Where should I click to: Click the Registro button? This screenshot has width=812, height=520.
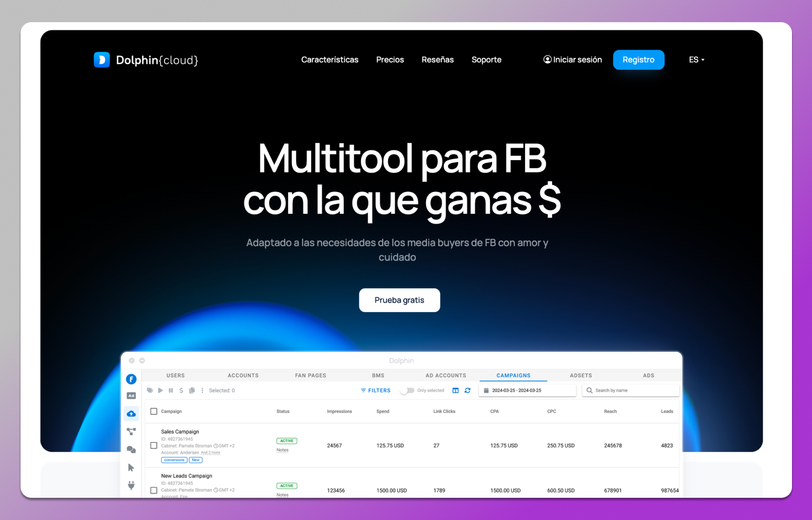click(x=638, y=60)
